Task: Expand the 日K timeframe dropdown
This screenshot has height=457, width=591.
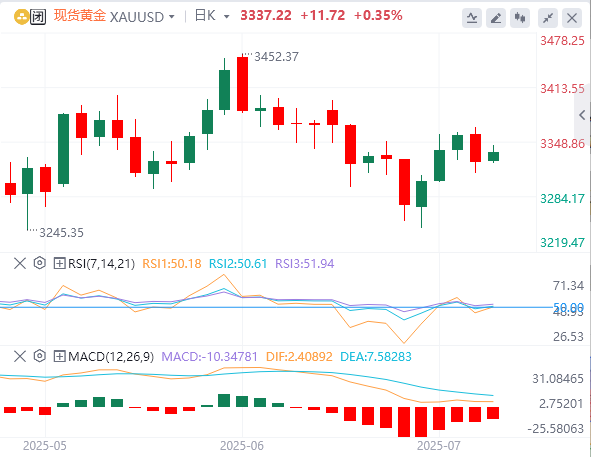Action: (x=212, y=16)
